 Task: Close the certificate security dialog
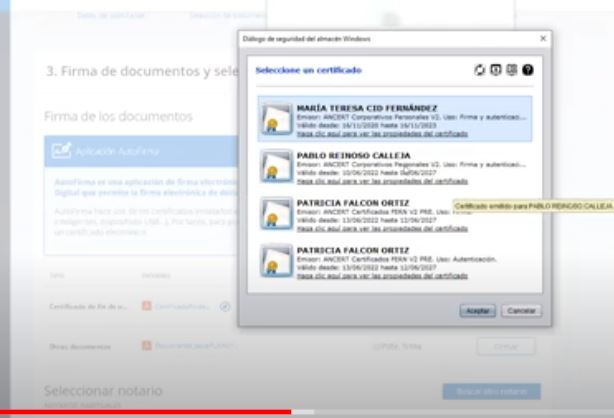pyautogui.click(x=543, y=38)
